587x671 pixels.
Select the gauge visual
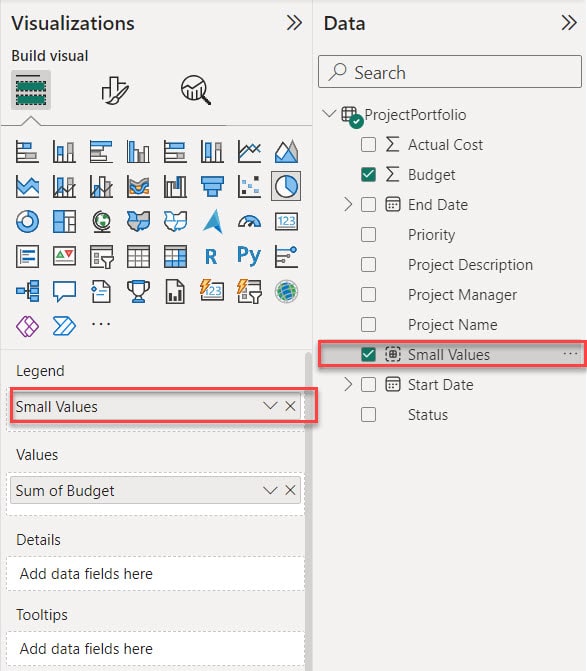tap(249, 221)
